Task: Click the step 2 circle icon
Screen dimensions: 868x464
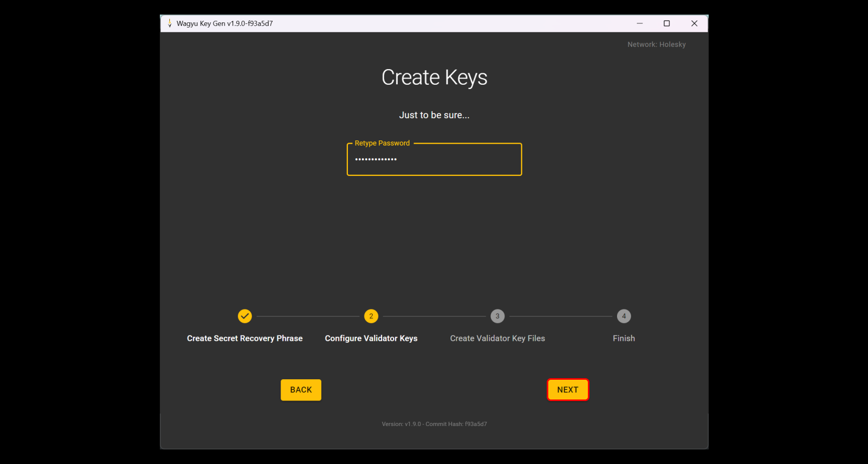Action: (371, 316)
